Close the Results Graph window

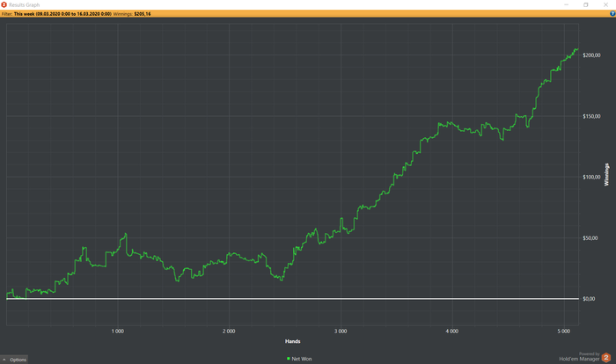tap(605, 4)
